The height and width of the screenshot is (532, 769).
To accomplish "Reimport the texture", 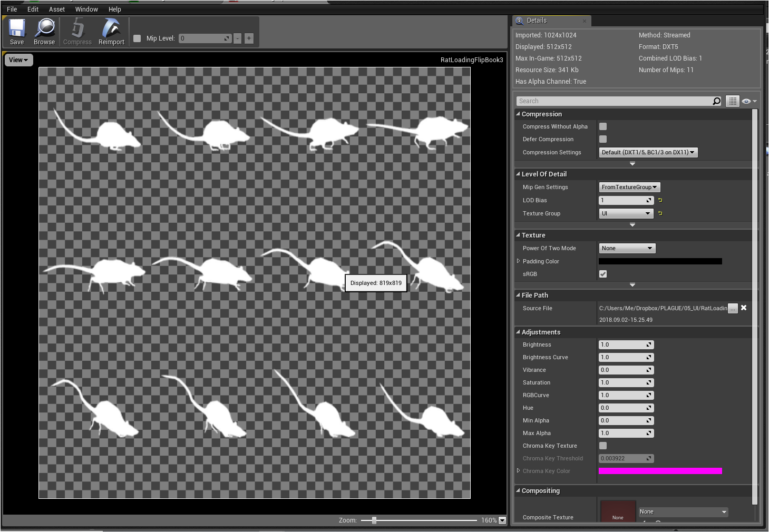I will click(x=111, y=32).
